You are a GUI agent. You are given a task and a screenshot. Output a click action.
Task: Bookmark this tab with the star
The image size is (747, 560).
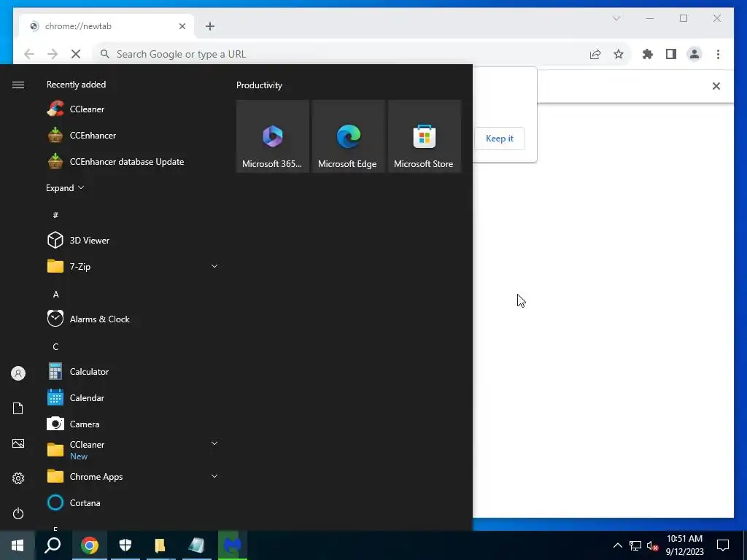coord(619,54)
